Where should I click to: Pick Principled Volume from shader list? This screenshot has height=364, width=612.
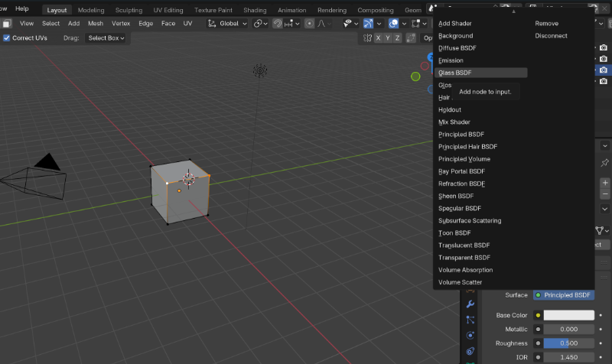481,159
